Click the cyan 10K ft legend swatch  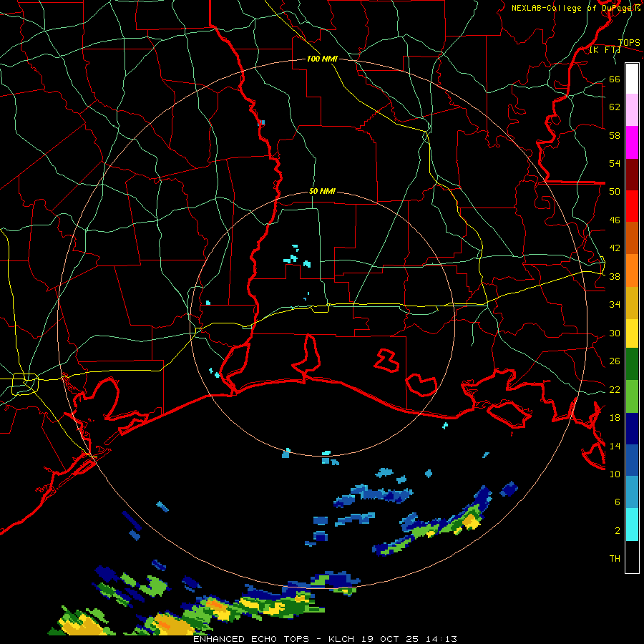click(632, 525)
